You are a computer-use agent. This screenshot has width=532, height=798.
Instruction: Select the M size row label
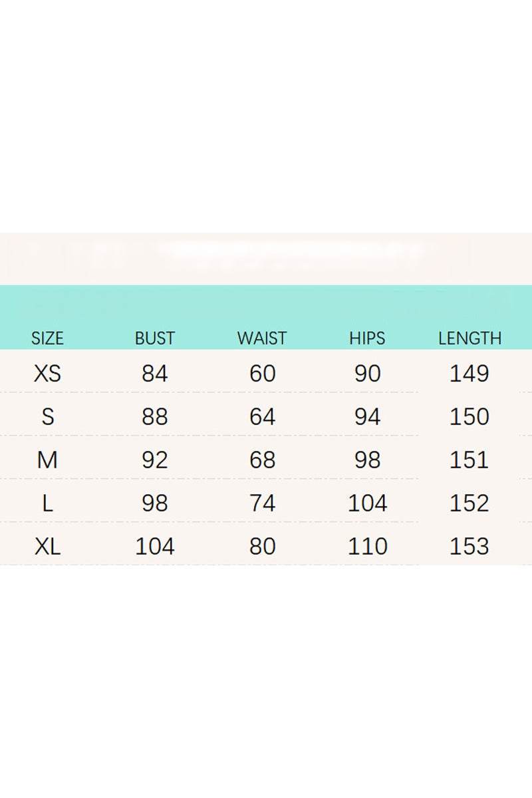(47, 460)
